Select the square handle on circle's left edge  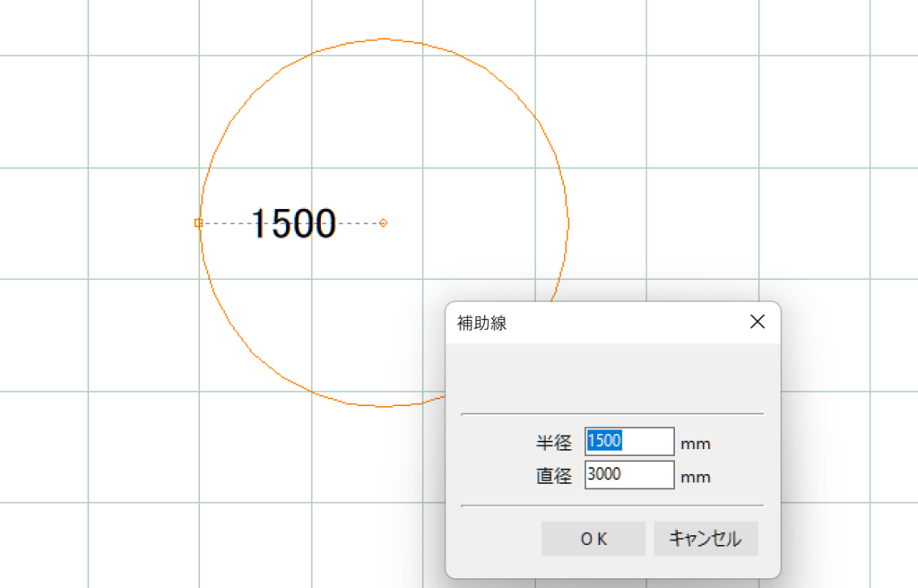pos(198,222)
